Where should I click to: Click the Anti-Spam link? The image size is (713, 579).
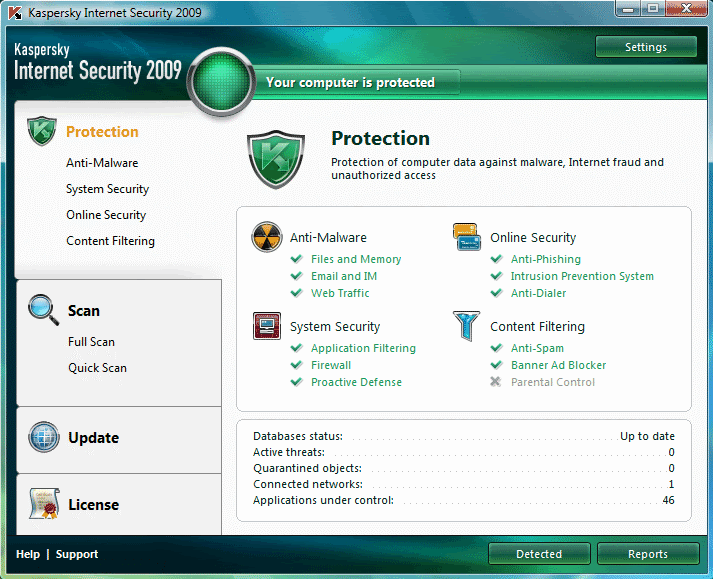click(x=537, y=348)
